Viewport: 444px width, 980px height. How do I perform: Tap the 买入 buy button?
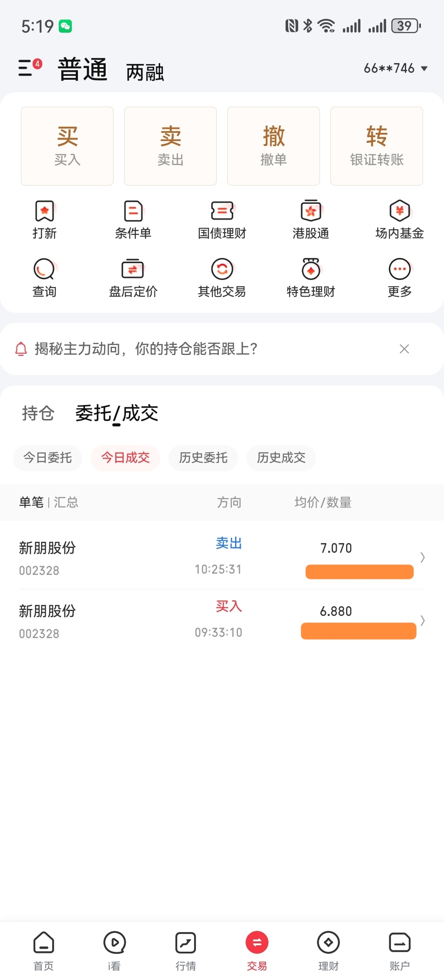click(x=67, y=146)
